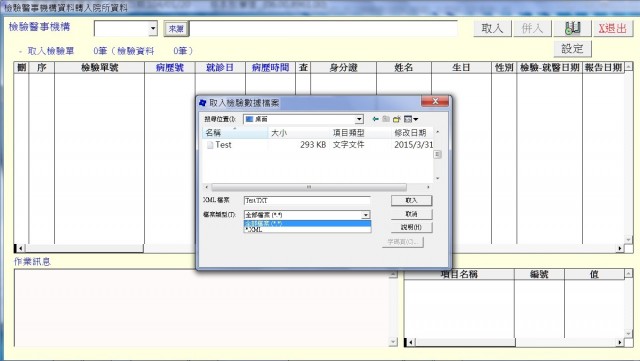This screenshot has height=361, width=640.
Task: Click the file list horizontal scrollbar
Action: coord(317,187)
